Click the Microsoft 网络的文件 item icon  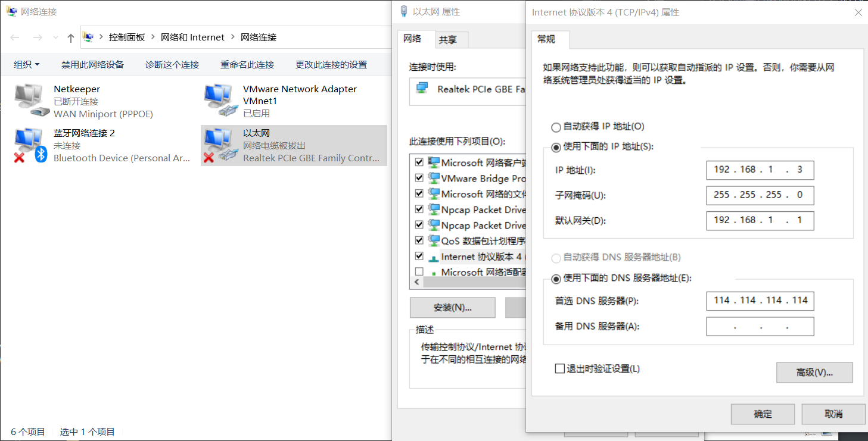434,194
